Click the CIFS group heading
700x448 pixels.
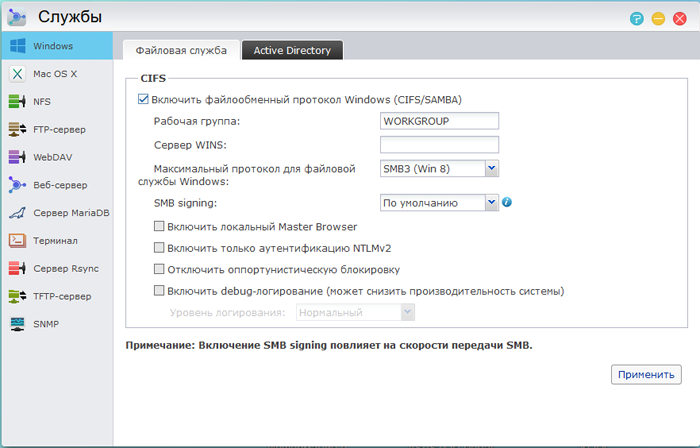[x=153, y=78]
